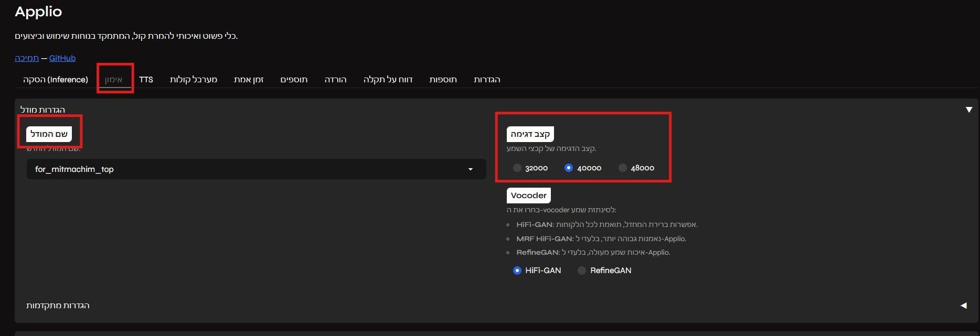Follow the תמיכה support link

pyautogui.click(x=27, y=58)
